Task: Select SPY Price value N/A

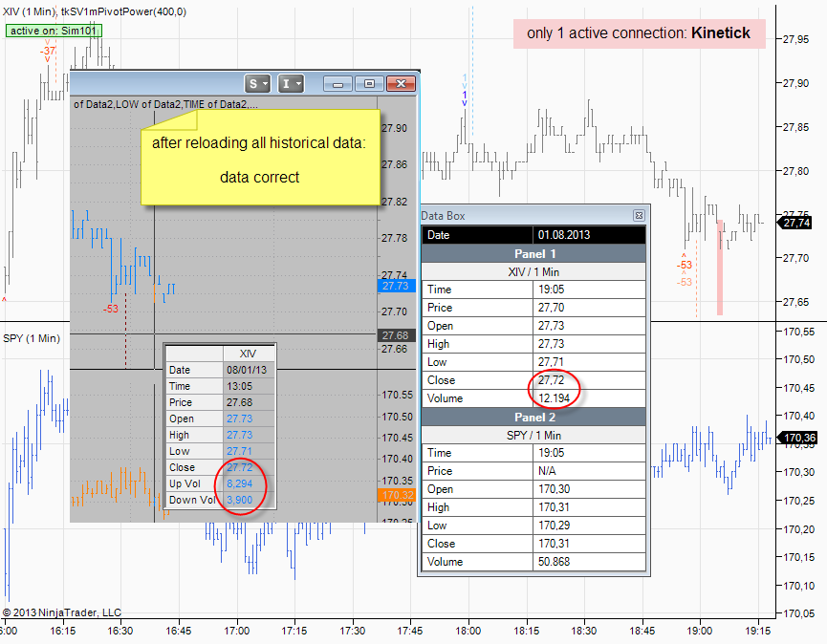Action: (x=589, y=471)
